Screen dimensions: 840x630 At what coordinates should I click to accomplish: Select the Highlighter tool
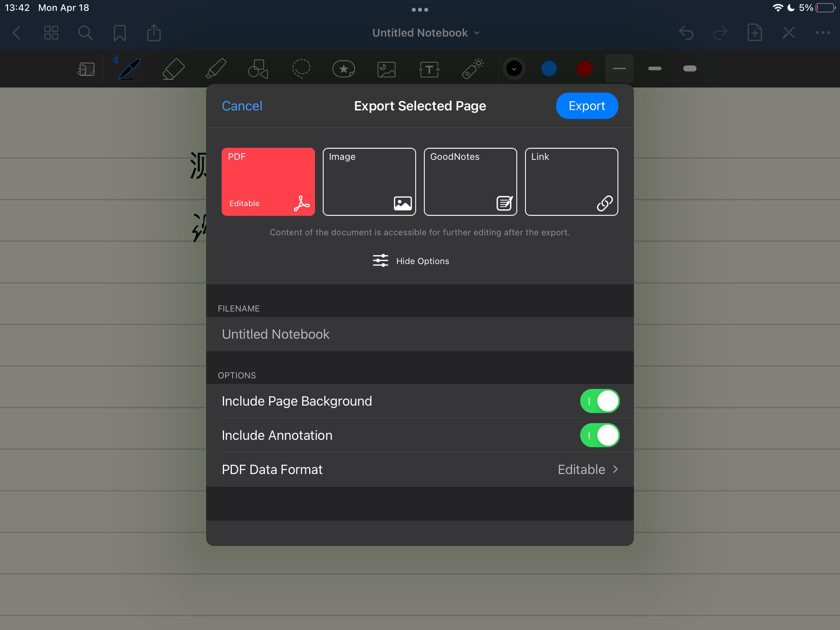[x=215, y=69]
